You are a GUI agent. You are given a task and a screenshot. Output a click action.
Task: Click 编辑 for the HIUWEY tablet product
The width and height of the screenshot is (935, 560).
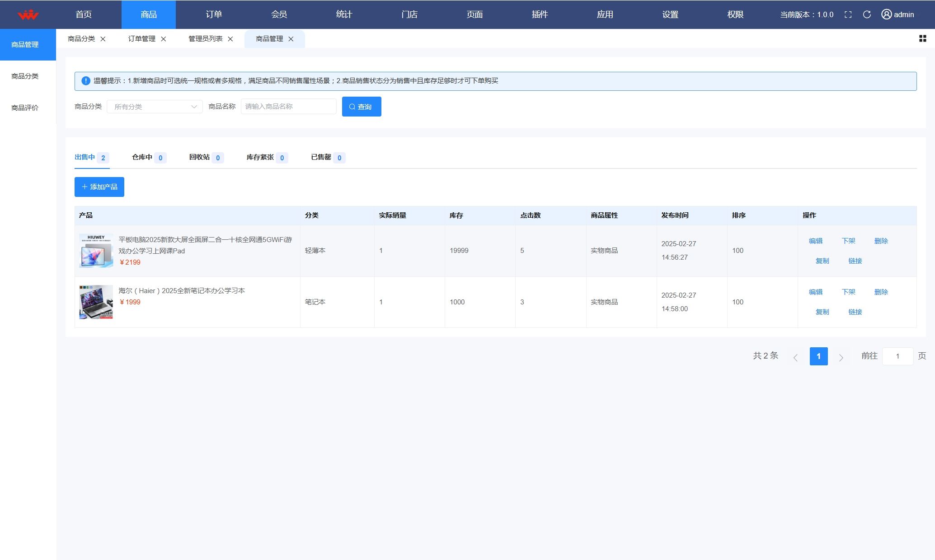point(815,241)
